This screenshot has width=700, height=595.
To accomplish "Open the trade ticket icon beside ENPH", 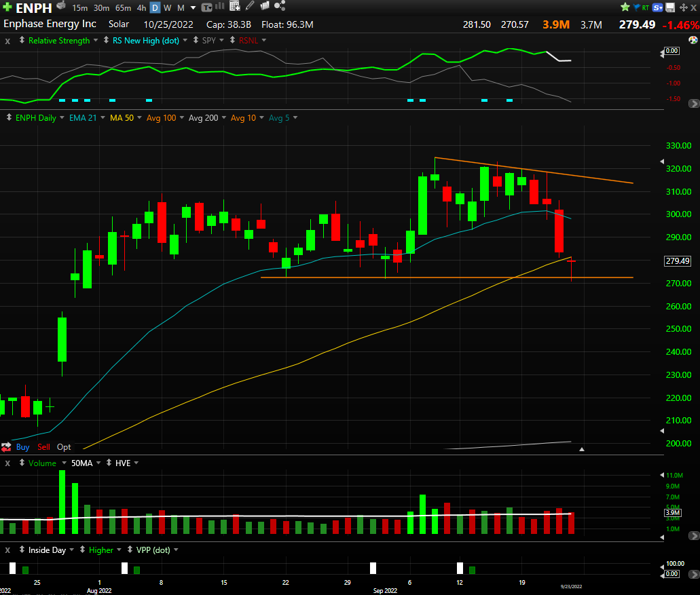I will (x=61, y=5).
